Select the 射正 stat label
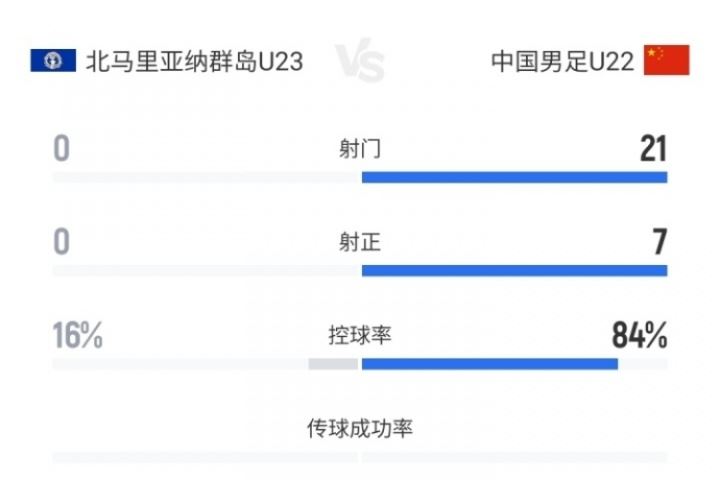The width and height of the screenshot is (720, 480). [360, 242]
